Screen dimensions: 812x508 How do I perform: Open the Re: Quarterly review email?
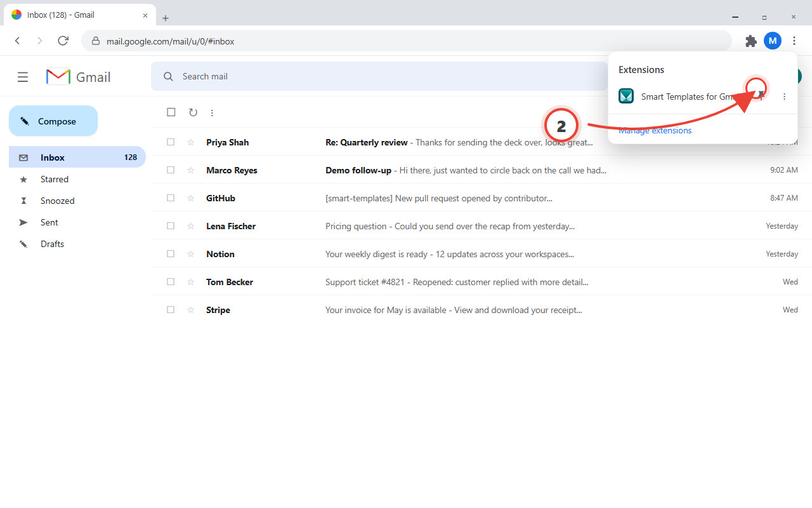tap(459, 142)
